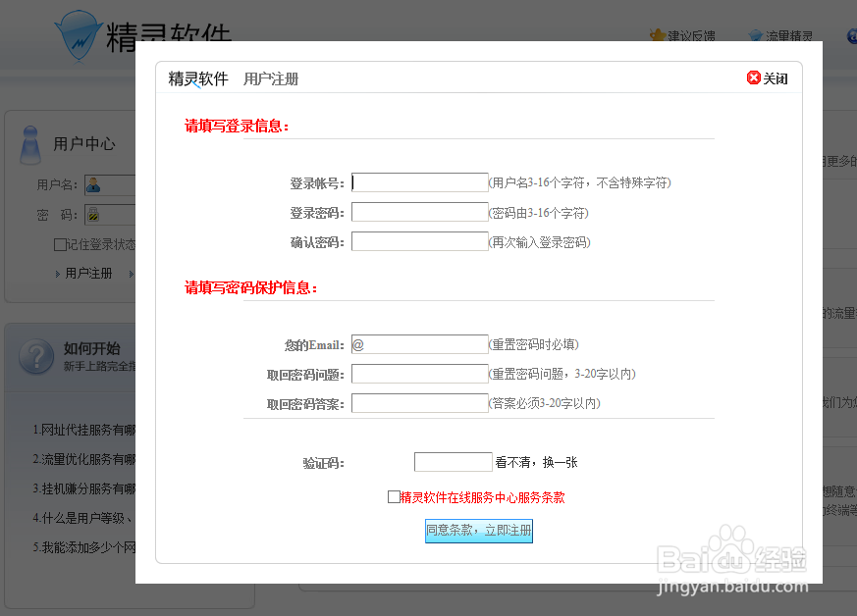Image resolution: width=857 pixels, height=616 pixels.
Task: Click the person icon in 用户名 field
Action: pos(94,185)
